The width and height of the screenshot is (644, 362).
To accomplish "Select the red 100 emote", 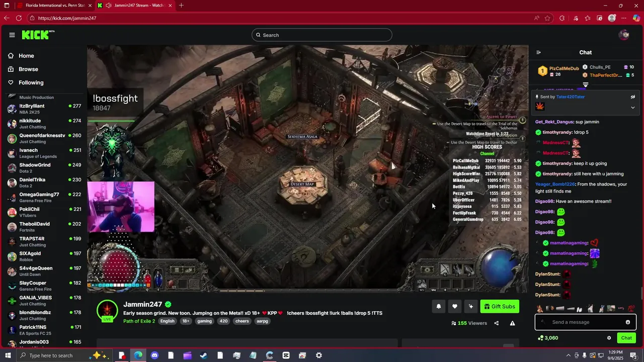I will 631,308.
